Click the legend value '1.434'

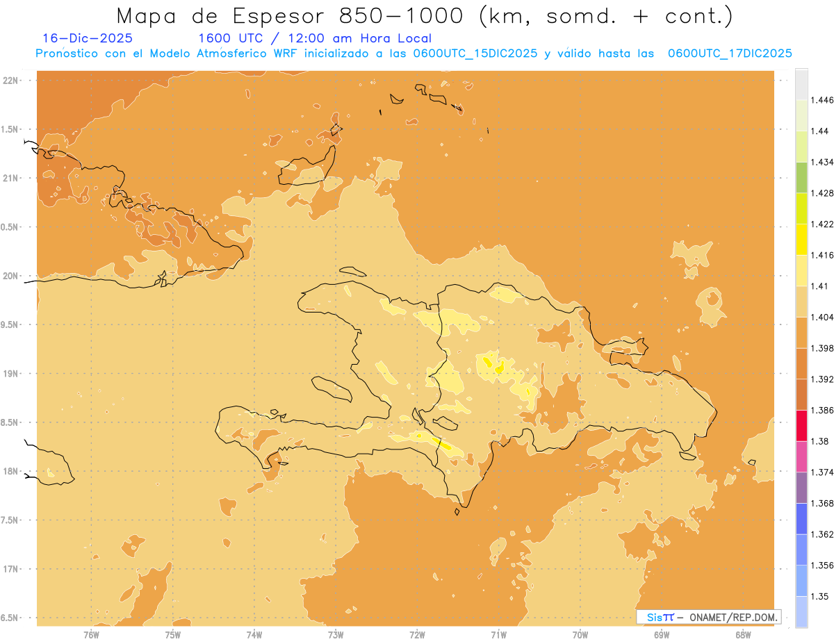(x=822, y=162)
